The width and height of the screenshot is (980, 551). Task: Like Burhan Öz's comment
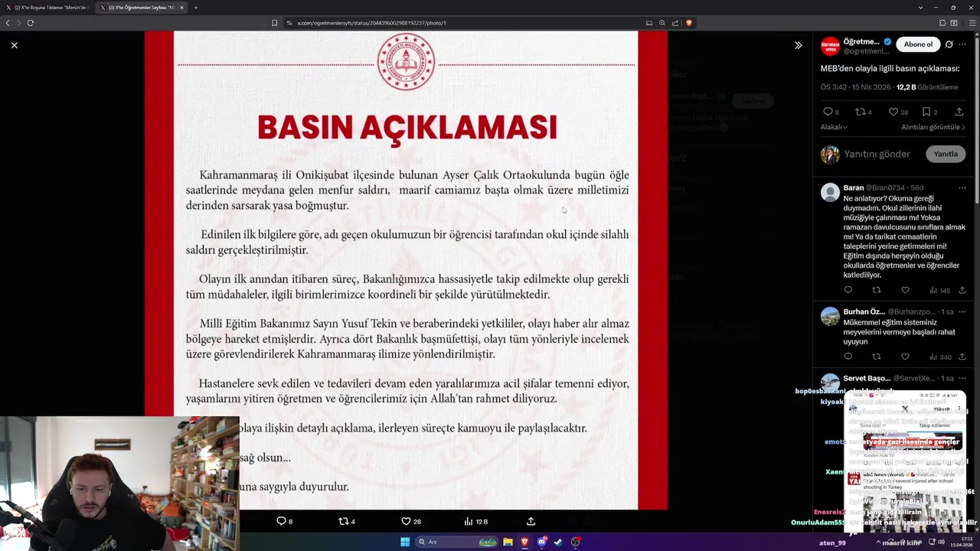(905, 357)
